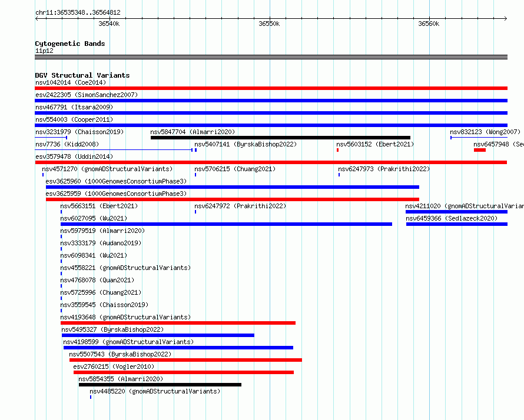Click the nsv7736 (Kidd2008) label

(x=67, y=144)
